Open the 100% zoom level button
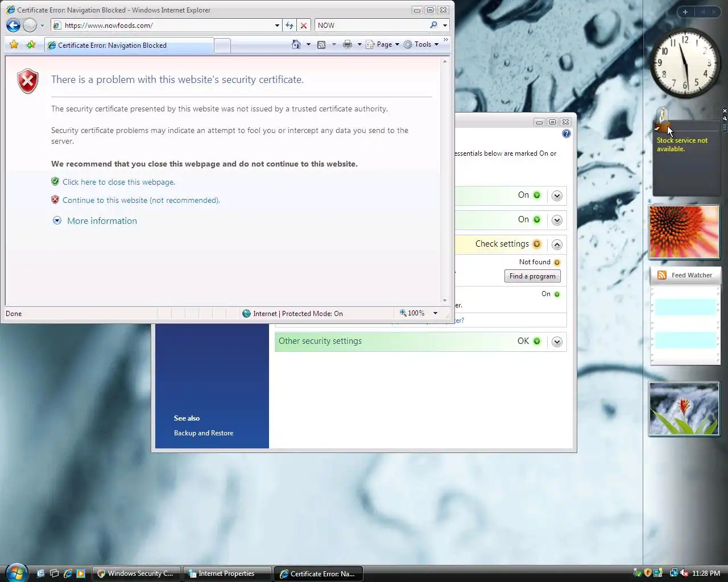 tap(412, 313)
